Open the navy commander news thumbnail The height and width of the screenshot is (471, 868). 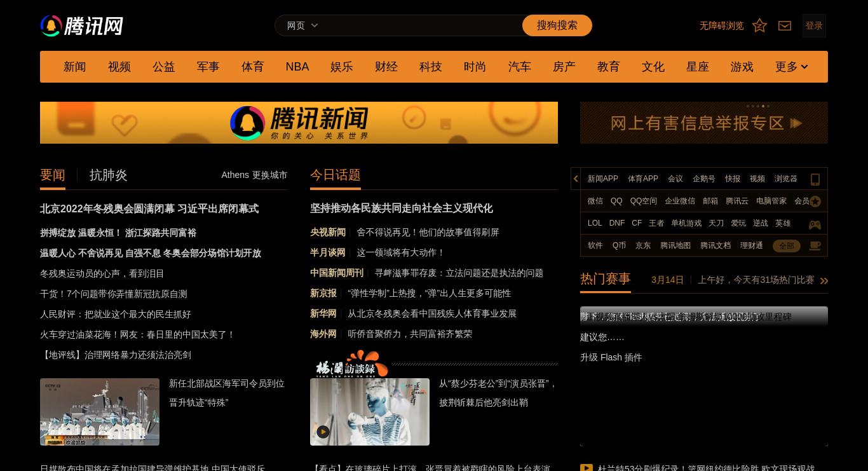(x=100, y=412)
